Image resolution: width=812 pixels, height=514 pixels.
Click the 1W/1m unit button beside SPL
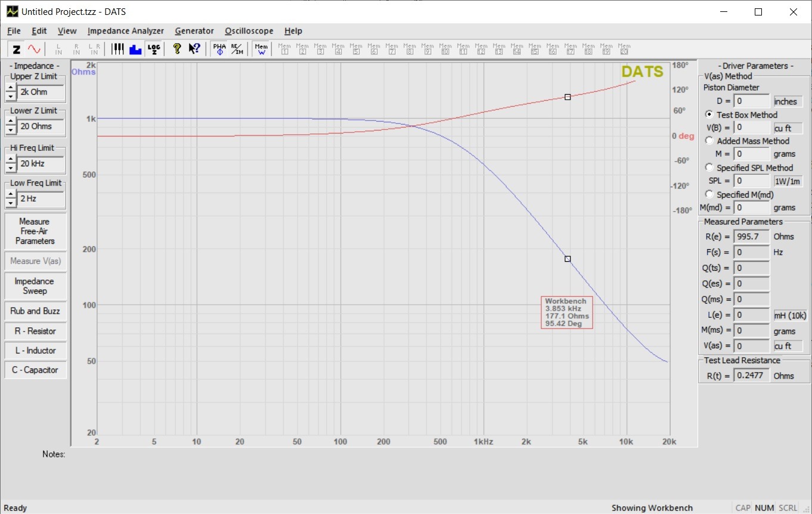788,181
